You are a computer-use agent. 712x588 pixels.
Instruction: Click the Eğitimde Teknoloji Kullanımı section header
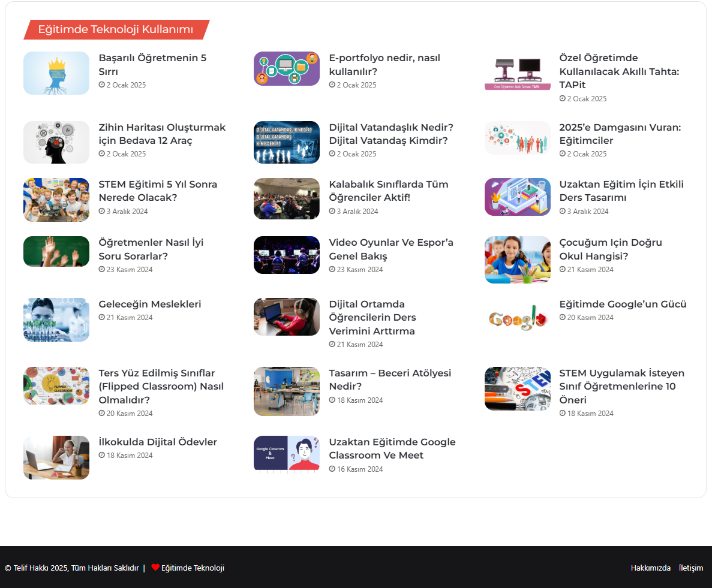(116, 29)
